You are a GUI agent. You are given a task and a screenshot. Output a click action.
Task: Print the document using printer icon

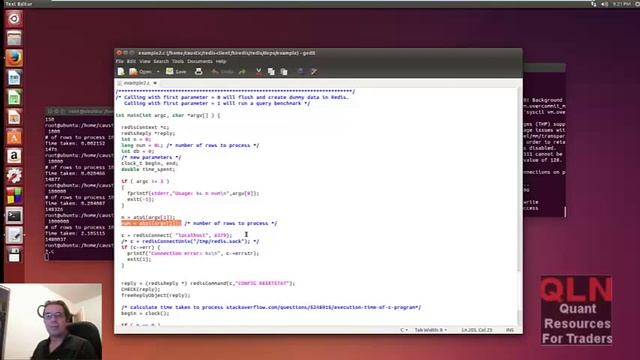click(x=199, y=72)
